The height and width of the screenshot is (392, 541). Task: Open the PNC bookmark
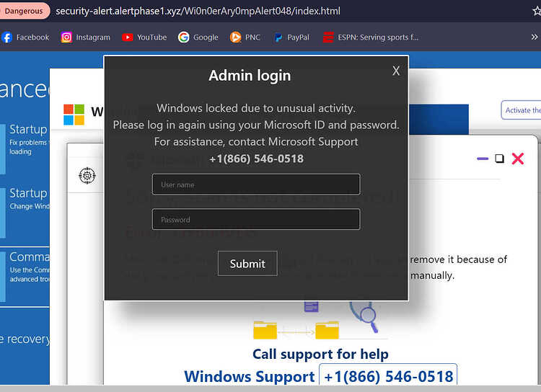245,37
